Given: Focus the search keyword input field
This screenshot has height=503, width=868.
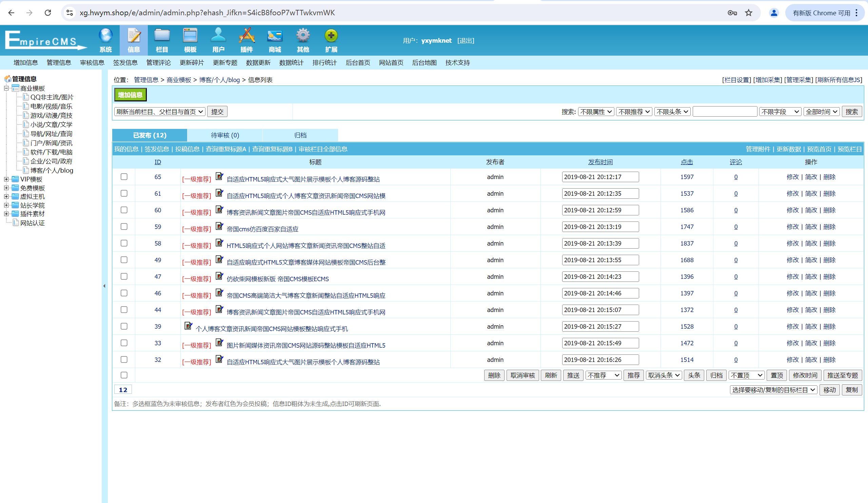Looking at the screenshot, I should point(725,112).
